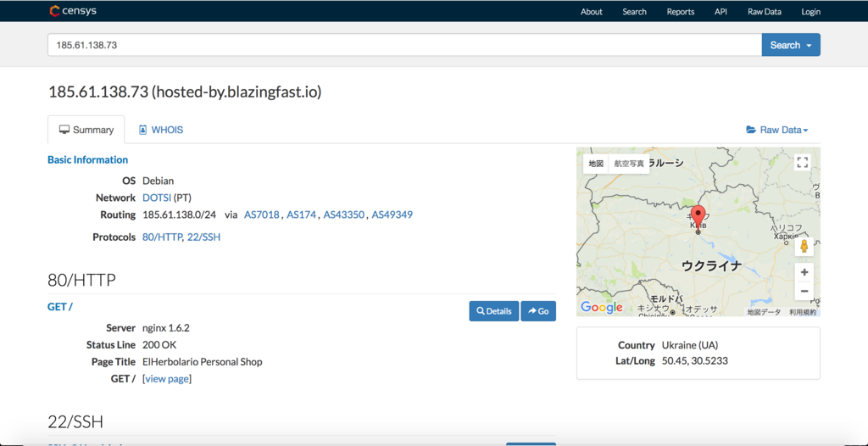Select the nginx 1.6.2 server value
868x446 pixels.
click(x=166, y=328)
